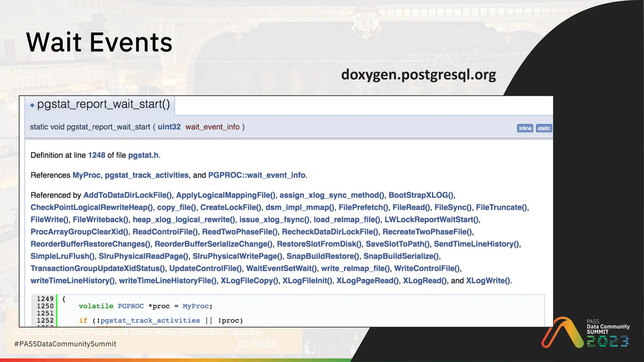Open pgstat_track_activities reference link
Viewport: 644px width, 362px height.
[x=147, y=175]
